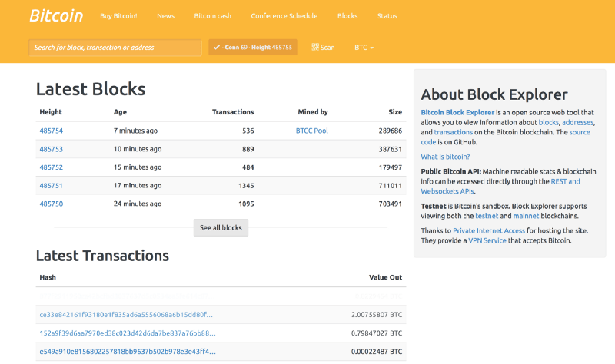
Task: Click the 2.00755807 BTC value
Action: tap(377, 315)
